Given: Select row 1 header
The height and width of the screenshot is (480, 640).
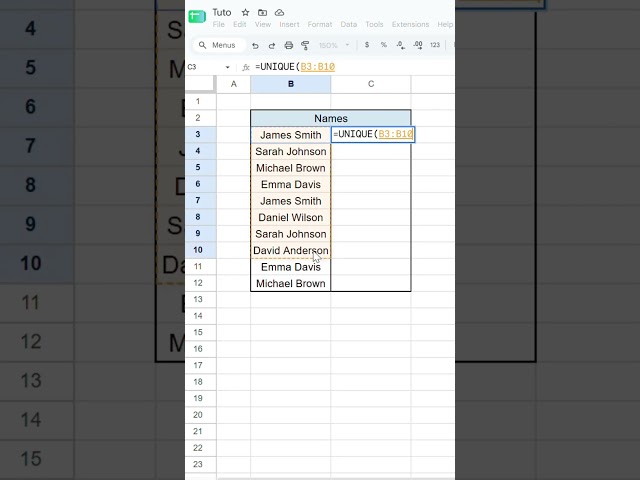Looking at the screenshot, I should pyautogui.click(x=200, y=101).
